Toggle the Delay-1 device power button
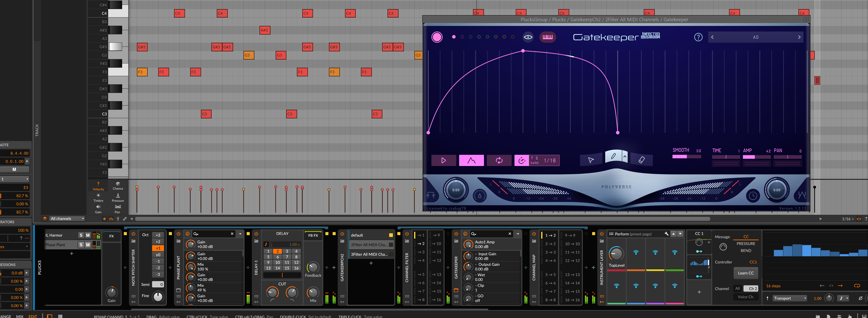Screen dimensions: 868x318 256,234
